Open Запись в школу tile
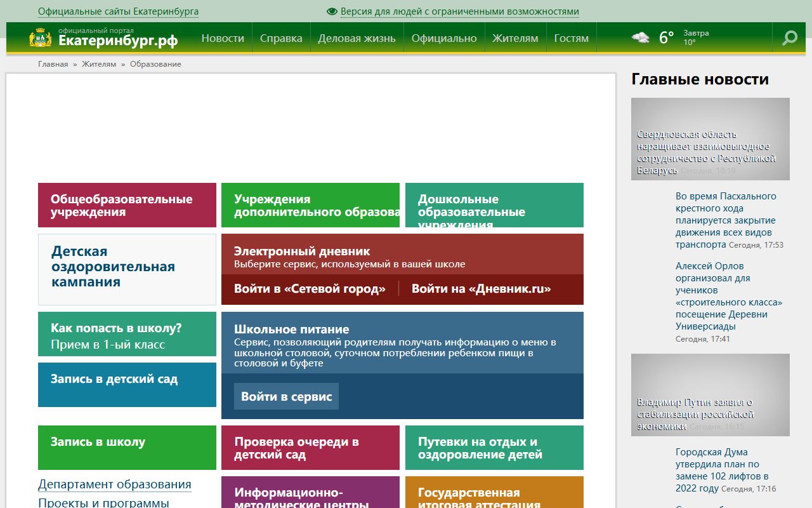 point(127,448)
